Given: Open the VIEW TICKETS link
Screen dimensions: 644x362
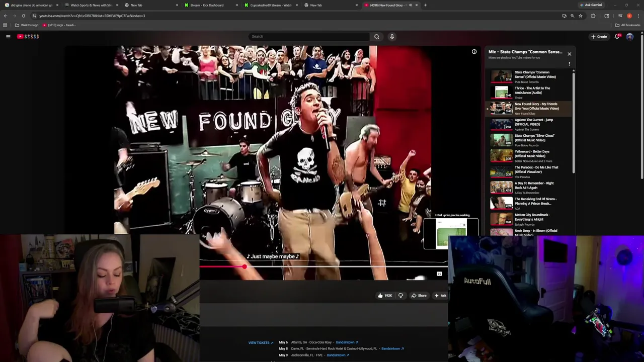Looking at the screenshot, I should (x=261, y=343).
